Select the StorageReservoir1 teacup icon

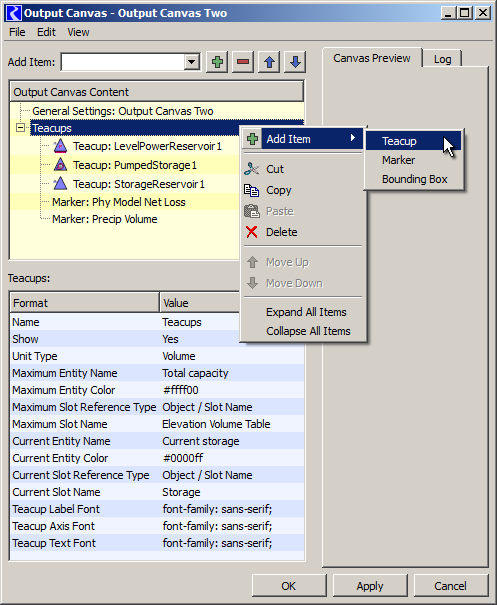60,184
